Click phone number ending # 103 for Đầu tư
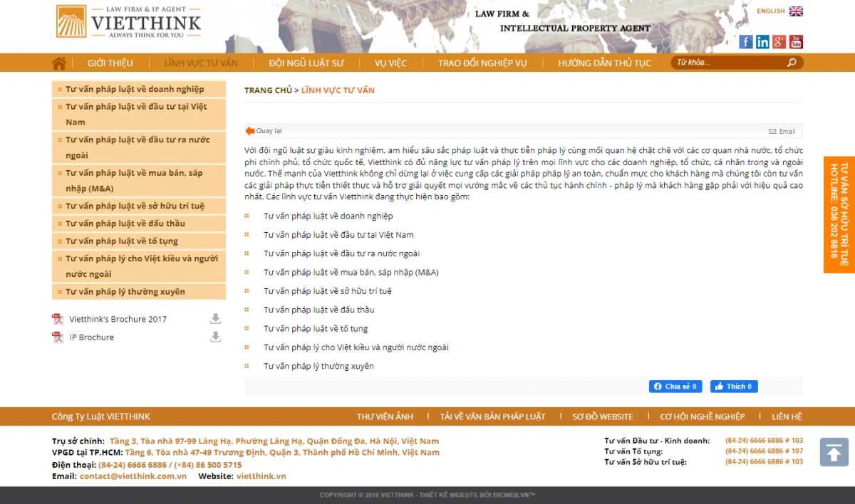Viewport: 855px width, 504px height. tap(764, 441)
